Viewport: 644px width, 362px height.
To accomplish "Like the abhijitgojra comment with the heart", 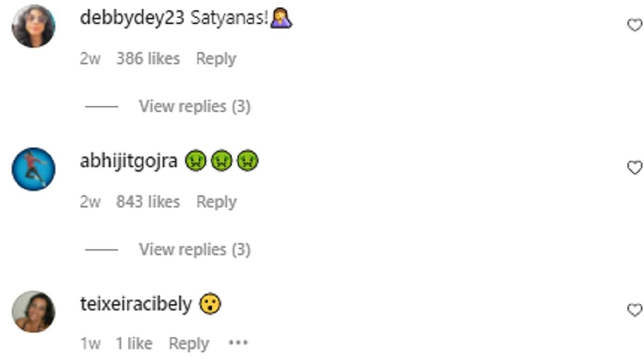I will pos(634,168).
